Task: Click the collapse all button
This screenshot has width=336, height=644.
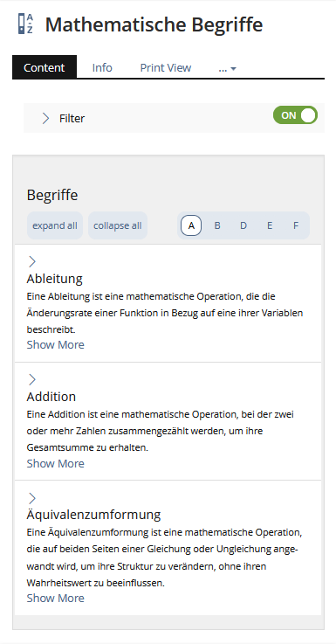Action: pyautogui.click(x=118, y=225)
